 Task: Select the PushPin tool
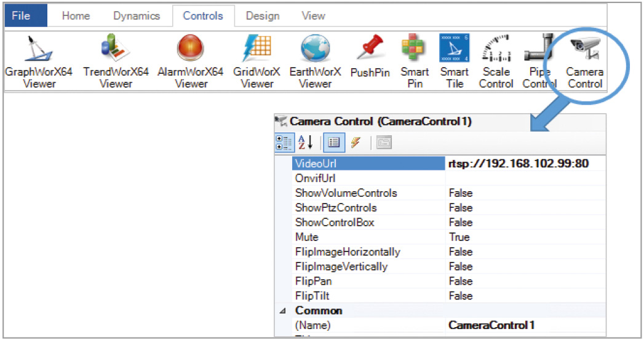point(370,57)
